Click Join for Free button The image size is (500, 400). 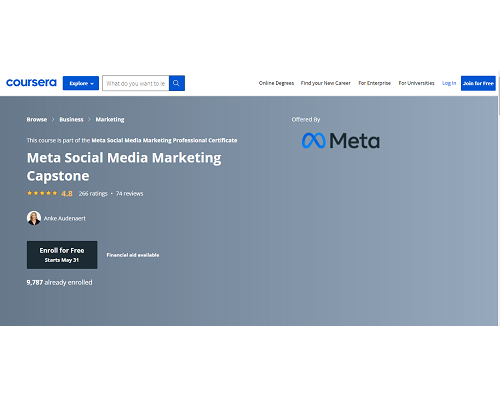pos(478,83)
